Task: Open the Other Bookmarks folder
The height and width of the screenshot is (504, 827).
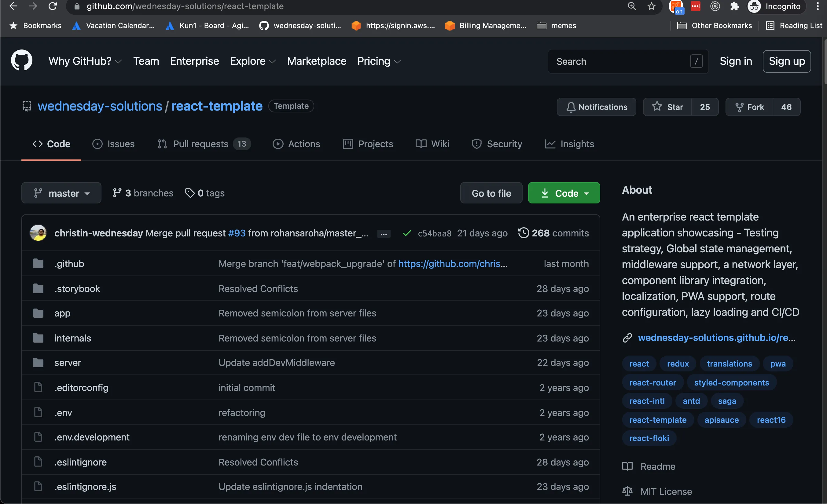Action: [x=715, y=25]
